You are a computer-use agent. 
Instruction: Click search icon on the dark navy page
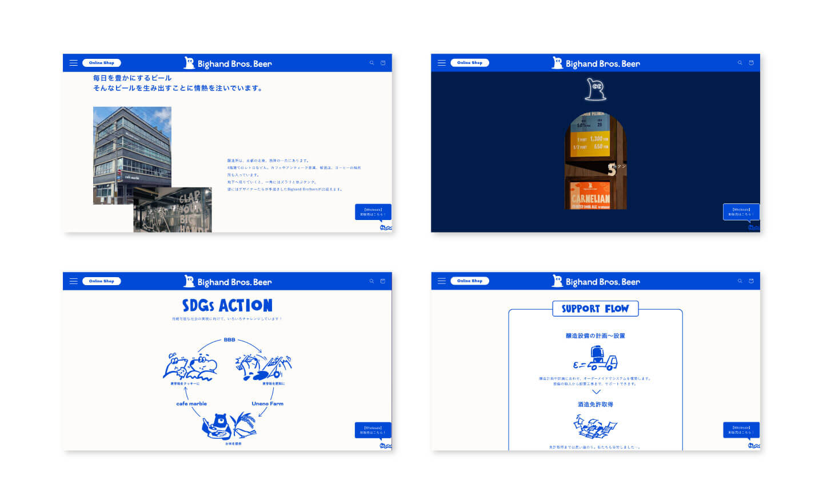tap(740, 63)
